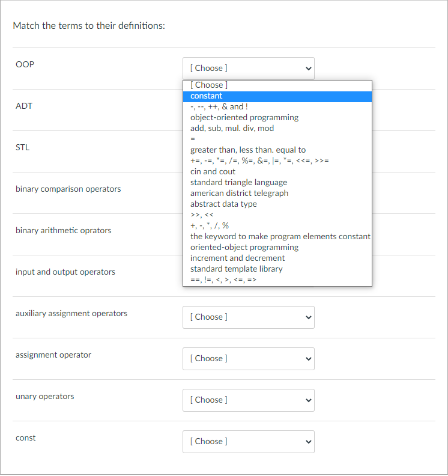Pick 'oriented-object programming' option

click(244, 248)
